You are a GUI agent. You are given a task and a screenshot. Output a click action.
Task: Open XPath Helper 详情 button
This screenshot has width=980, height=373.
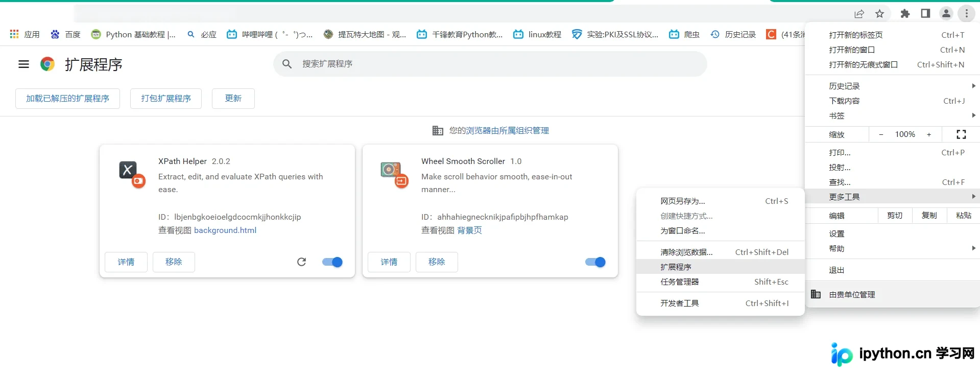(x=126, y=262)
